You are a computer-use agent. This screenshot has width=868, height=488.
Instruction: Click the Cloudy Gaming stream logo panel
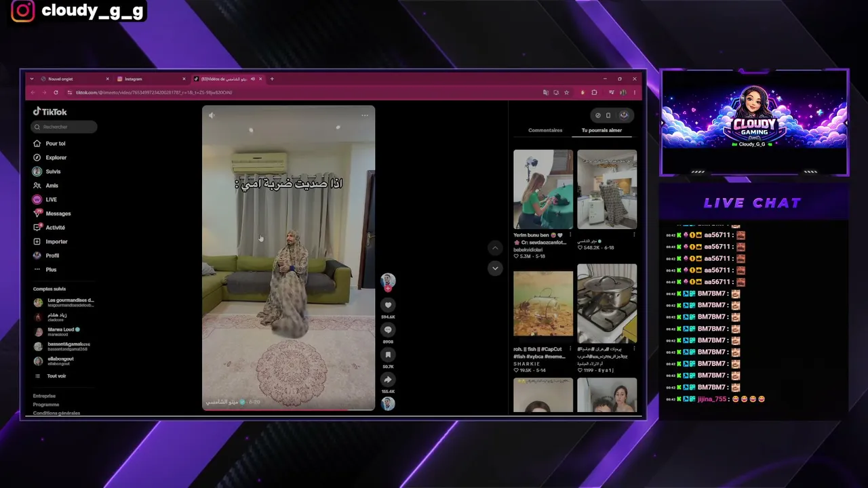754,123
